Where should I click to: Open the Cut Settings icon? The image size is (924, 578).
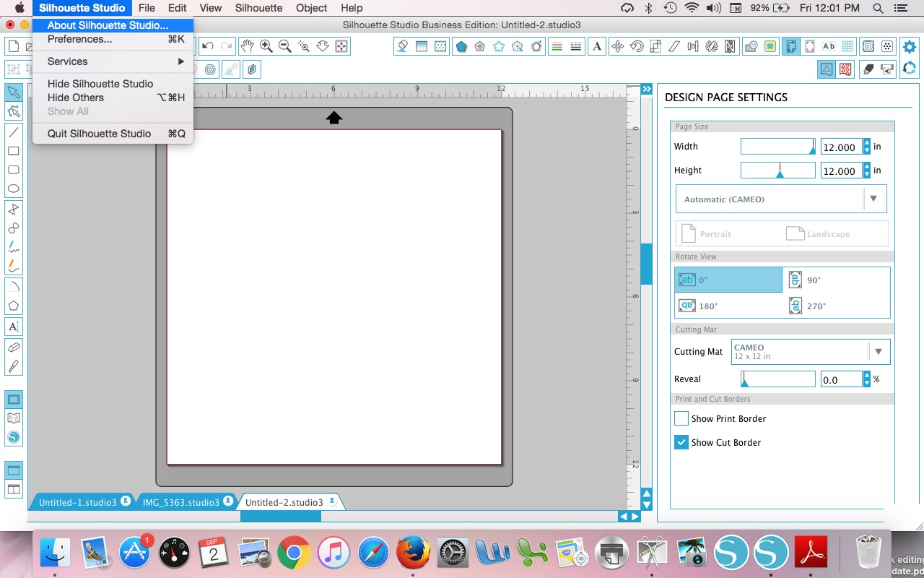[868, 69]
